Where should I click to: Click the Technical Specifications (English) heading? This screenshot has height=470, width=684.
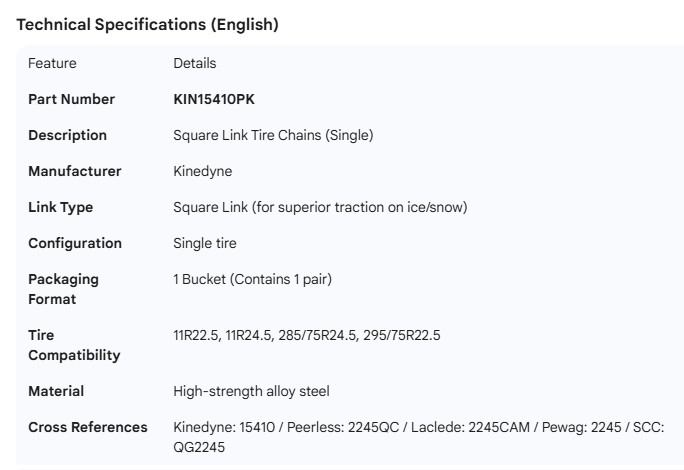click(147, 25)
